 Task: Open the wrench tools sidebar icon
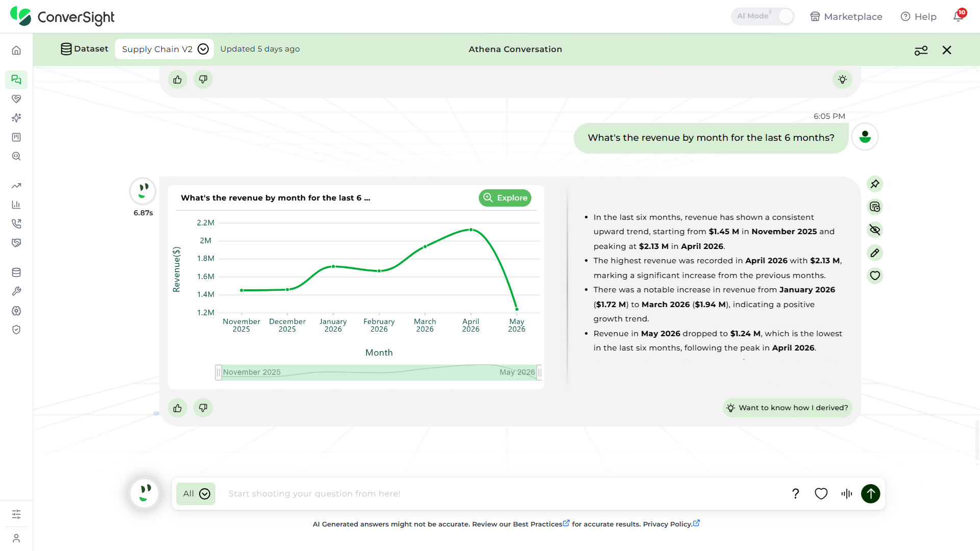(x=16, y=291)
